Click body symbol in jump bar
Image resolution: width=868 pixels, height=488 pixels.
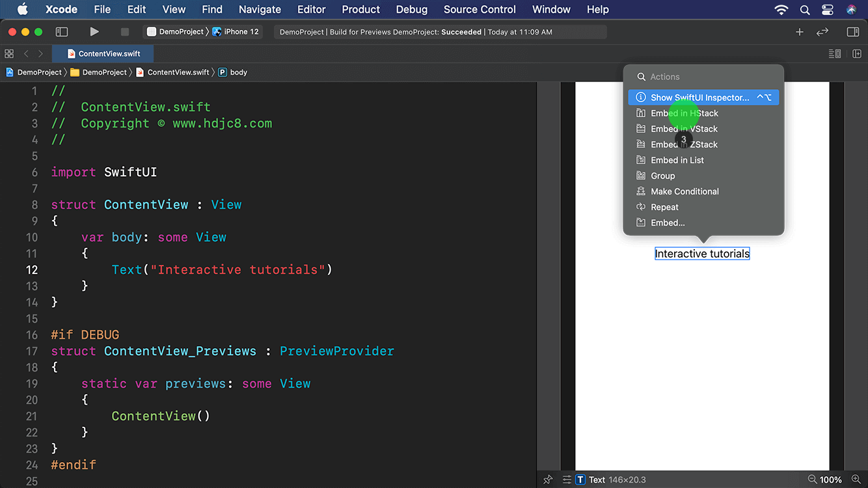233,72
